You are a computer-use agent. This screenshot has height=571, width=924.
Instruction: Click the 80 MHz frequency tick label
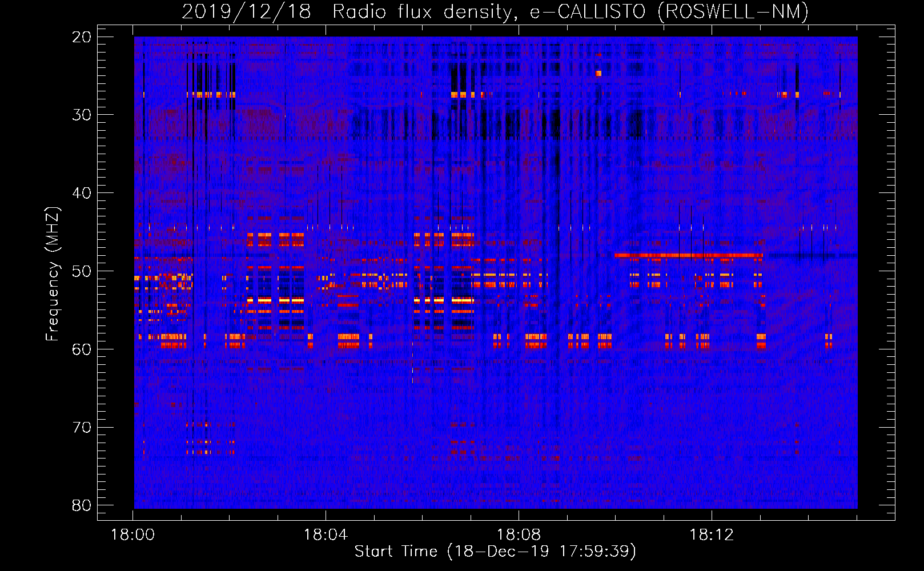click(82, 505)
